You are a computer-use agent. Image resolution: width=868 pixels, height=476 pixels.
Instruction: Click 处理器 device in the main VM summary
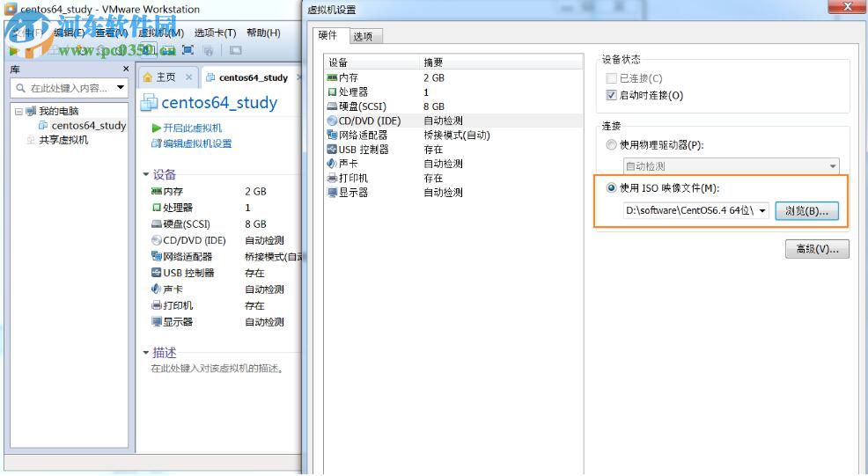click(x=173, y=208)
